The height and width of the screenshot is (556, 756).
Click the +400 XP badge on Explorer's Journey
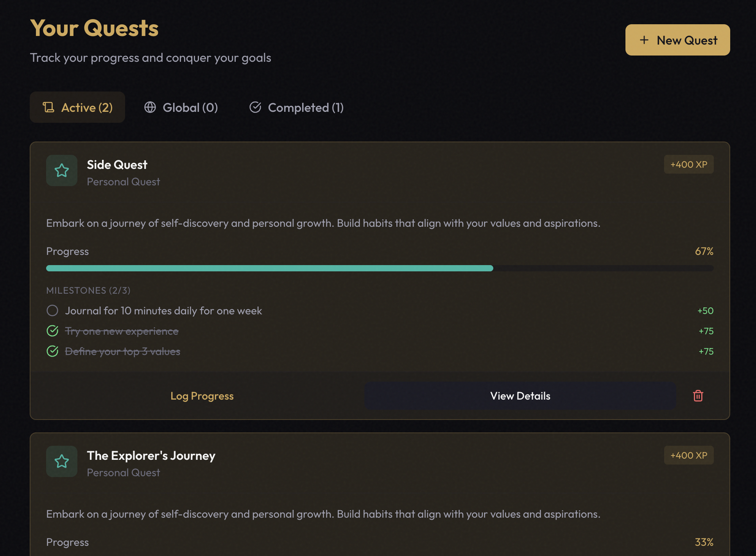click(x=688, y=455)
